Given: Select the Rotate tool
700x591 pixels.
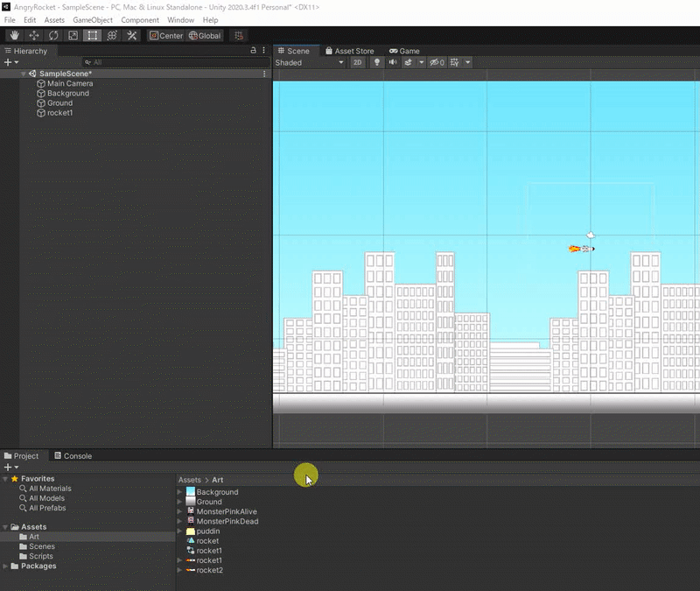Looking at the screenshot, I should (x=53, y=36).
